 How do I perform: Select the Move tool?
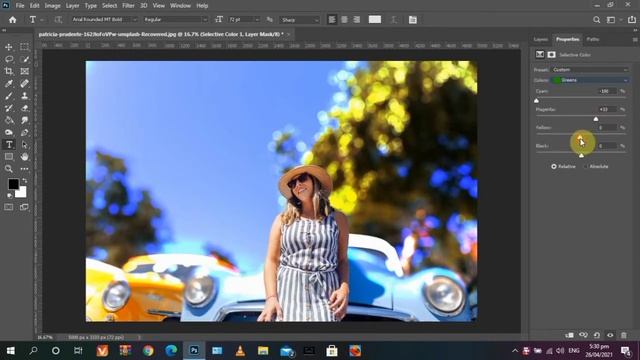coord(9,47)
